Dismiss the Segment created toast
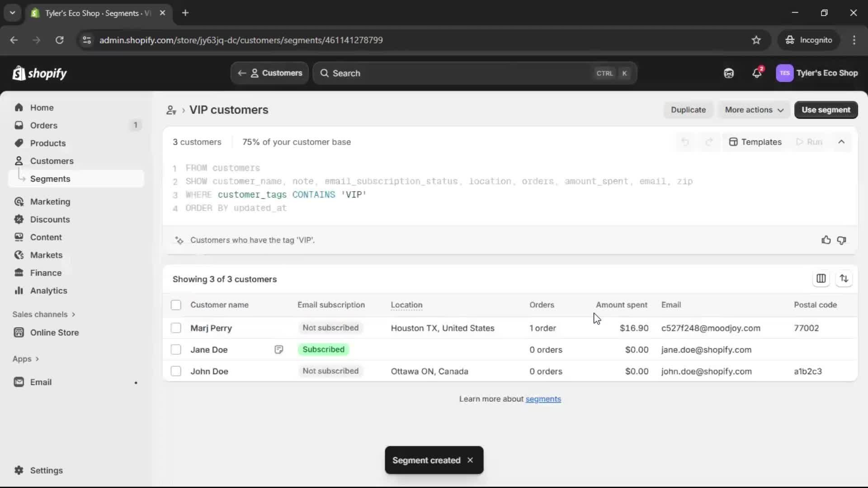Screen dimensions: 868x488 pos(470,460)
